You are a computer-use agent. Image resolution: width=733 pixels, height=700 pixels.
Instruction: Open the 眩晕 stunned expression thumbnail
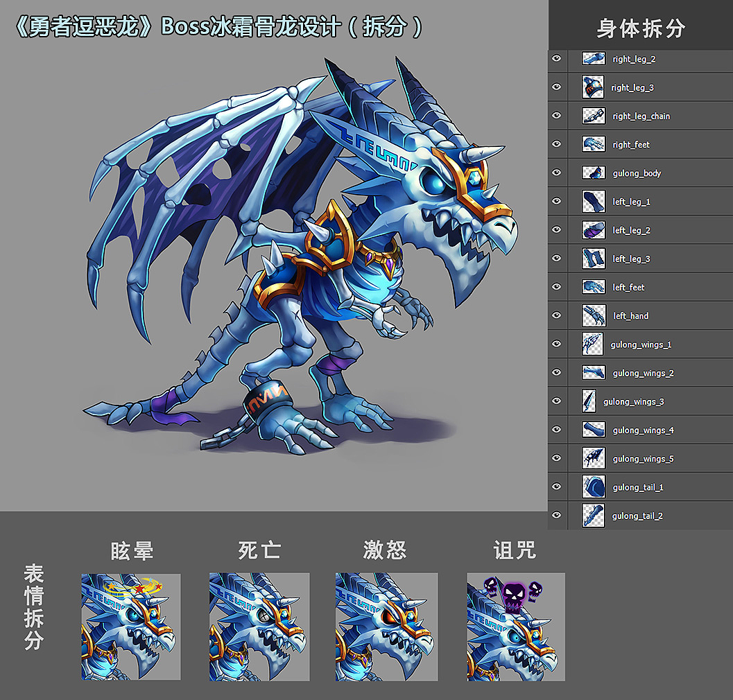[x=131, y=627]
